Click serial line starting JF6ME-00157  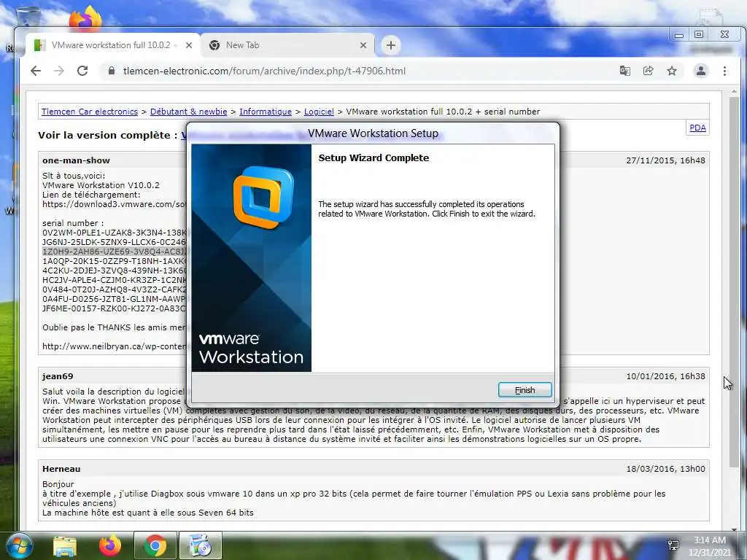tap(114, 308)
